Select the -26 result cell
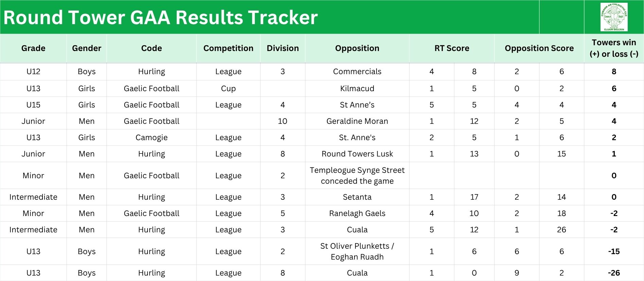 pos(614,273)
